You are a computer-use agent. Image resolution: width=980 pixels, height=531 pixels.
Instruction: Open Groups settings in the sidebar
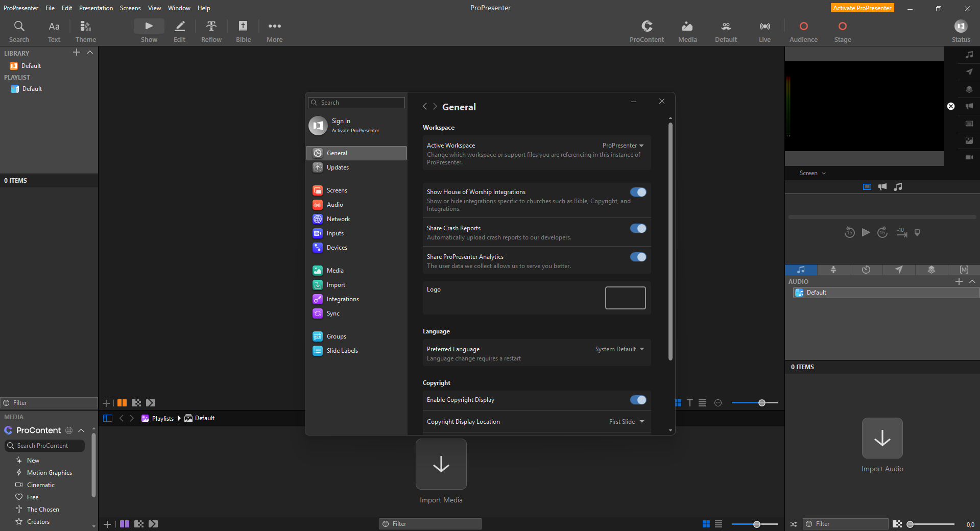click(x=356, y=336)
